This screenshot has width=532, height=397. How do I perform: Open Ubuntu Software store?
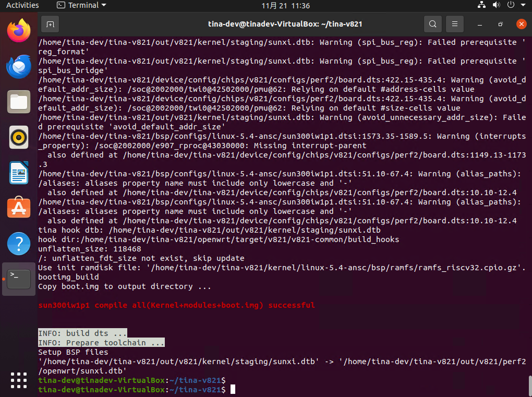pyautogui.click(x=19, y=208)
